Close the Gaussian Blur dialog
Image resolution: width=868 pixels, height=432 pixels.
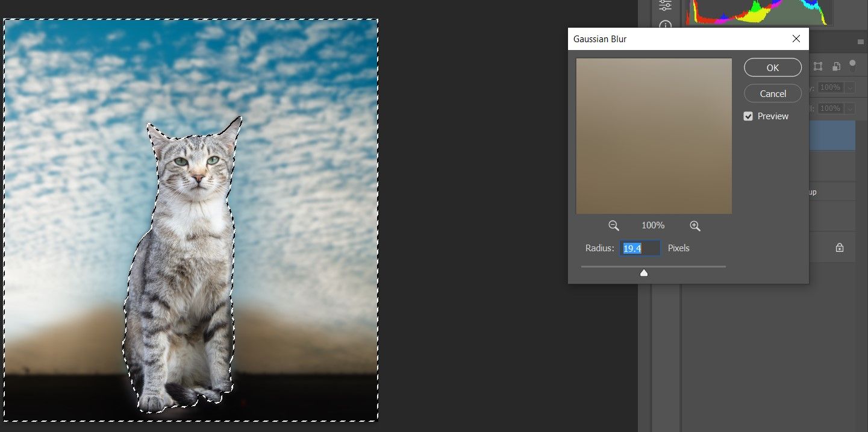click(x=796, y=39)
